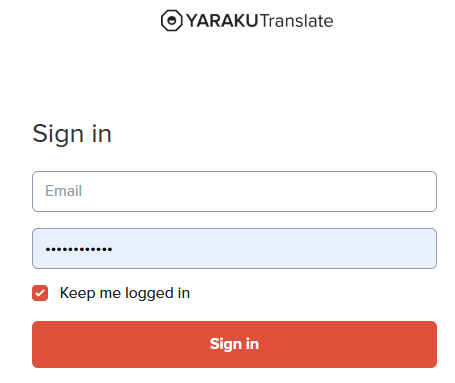Submit the form with the Sign in button

click(x=234, y=344)
